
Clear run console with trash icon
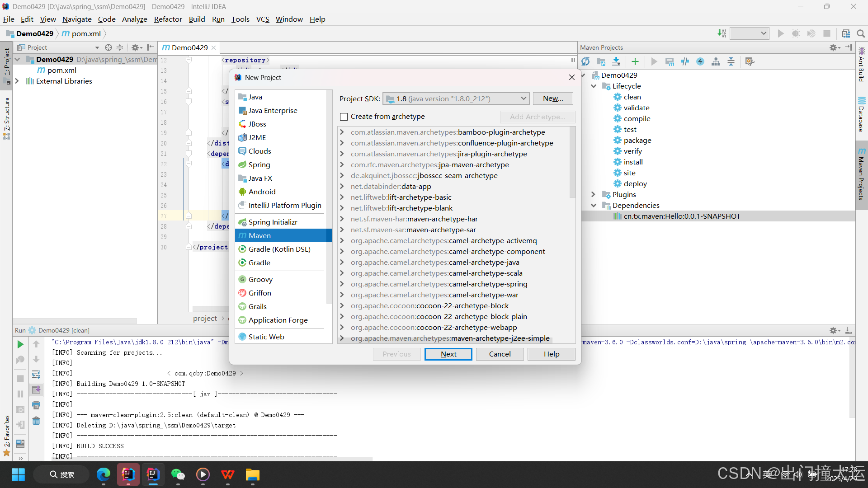coord(36,421)
